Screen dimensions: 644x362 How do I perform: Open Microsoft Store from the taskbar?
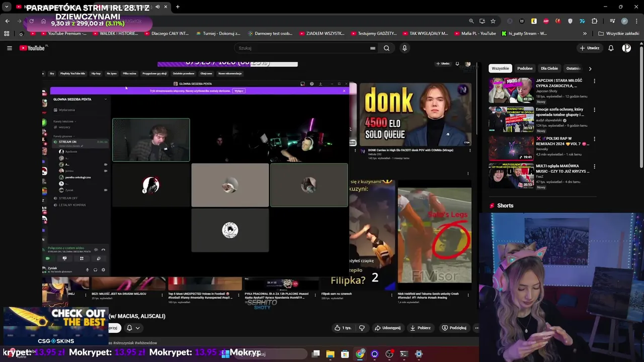click(345, 354)
